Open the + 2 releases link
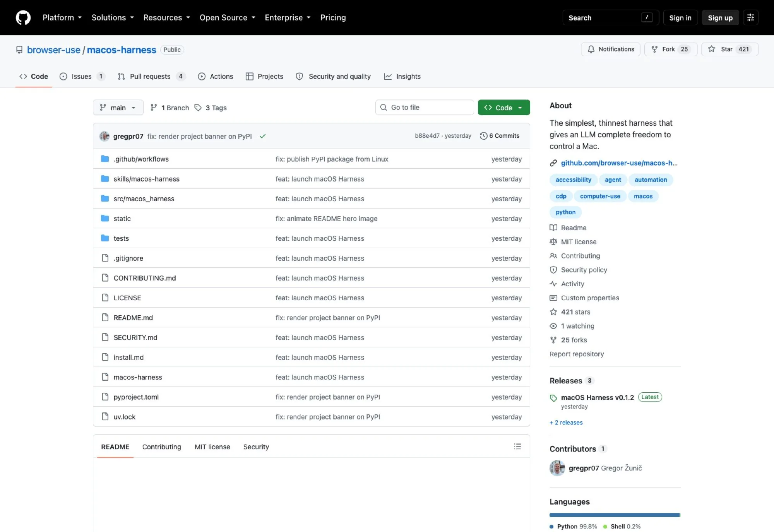 coord(566,423)
